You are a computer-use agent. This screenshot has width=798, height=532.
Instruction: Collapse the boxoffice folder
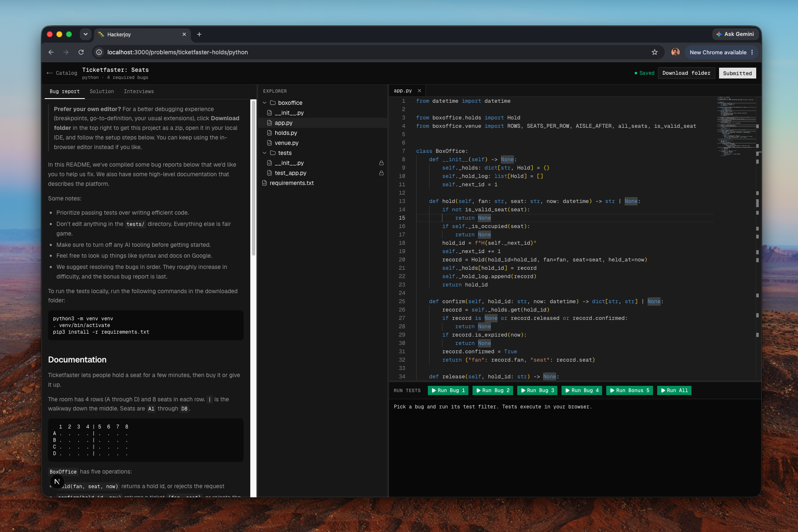[x=264, y=103]
